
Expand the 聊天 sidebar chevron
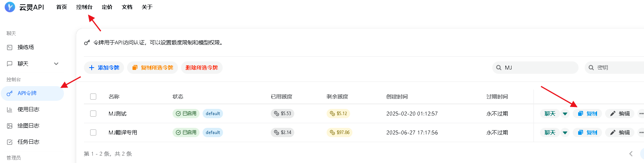pyautogui.click(x=56, y=64)
